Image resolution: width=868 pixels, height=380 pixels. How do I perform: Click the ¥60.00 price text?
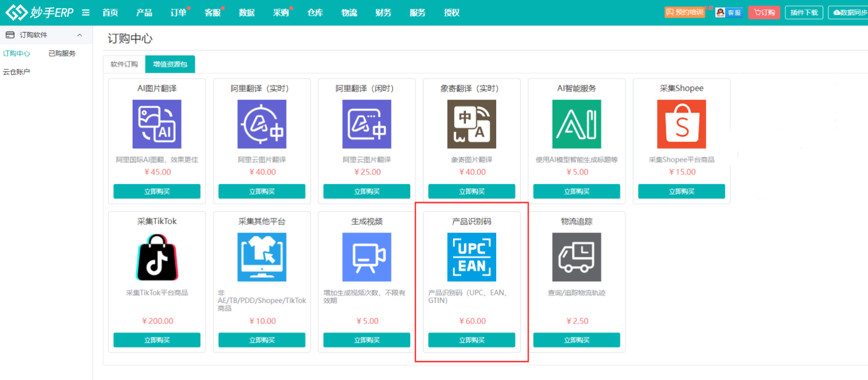(x=472, y=321)
